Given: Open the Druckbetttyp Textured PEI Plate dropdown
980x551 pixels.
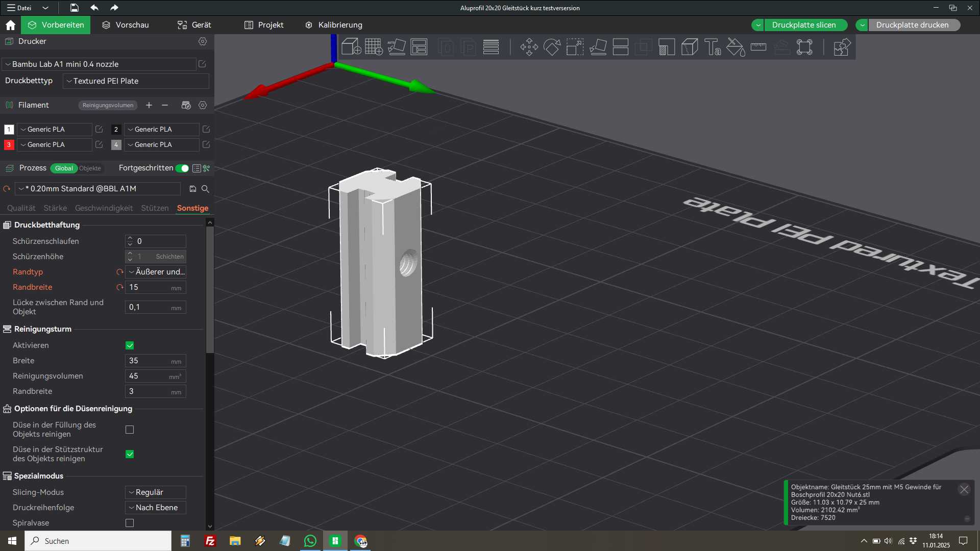Looking at the screenshot, I should (136, 81).
